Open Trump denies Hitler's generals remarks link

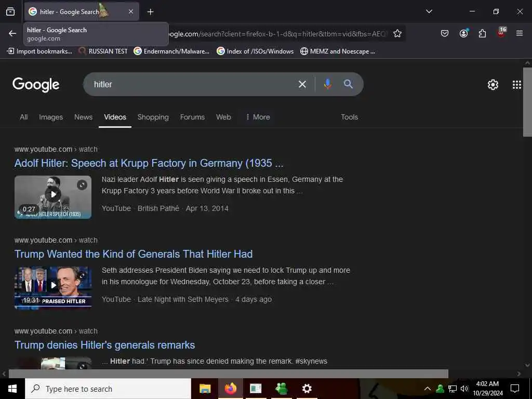104,345
